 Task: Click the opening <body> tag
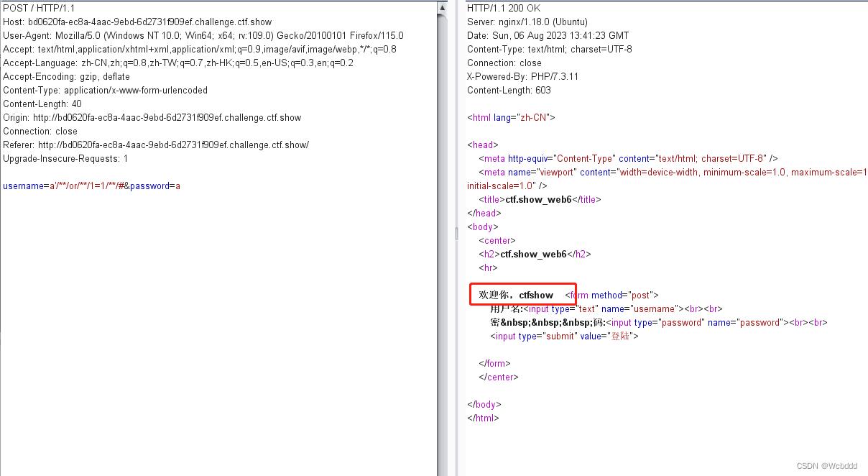coord(482,226)
